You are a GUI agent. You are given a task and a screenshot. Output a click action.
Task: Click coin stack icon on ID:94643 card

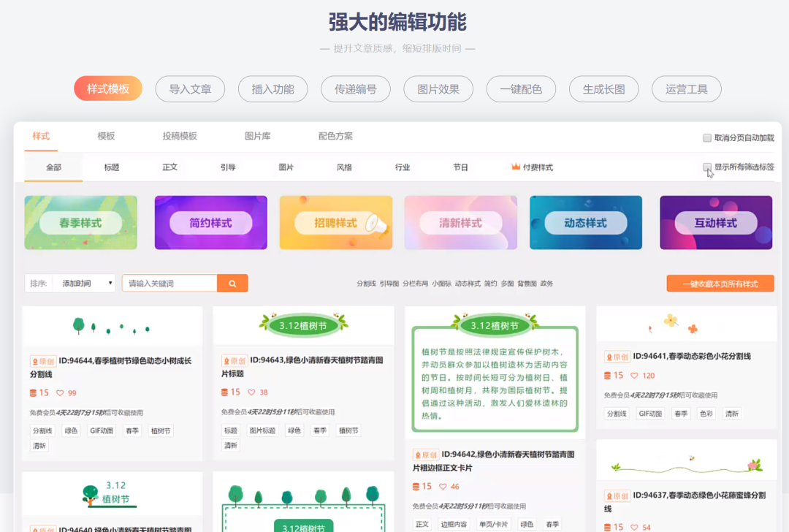[224, 392]
